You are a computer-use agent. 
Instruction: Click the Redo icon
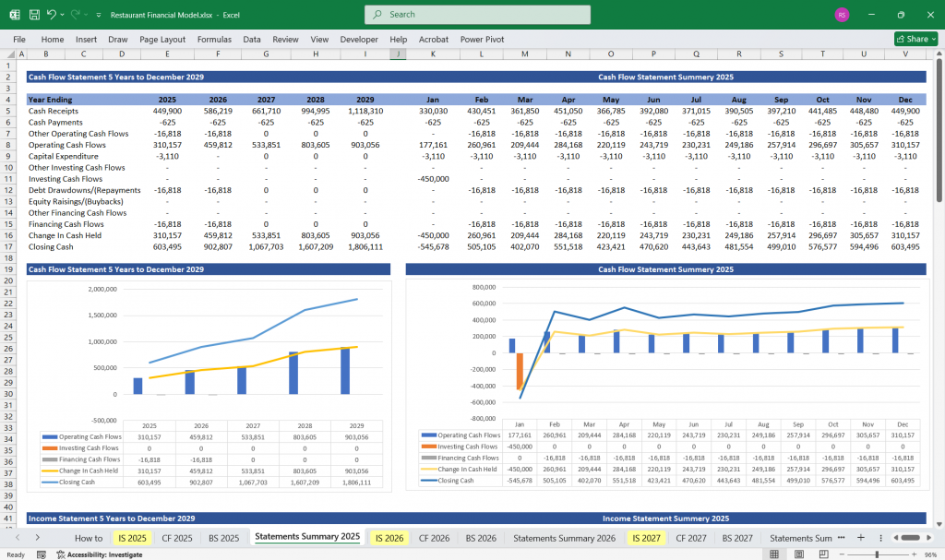(75, 14)
